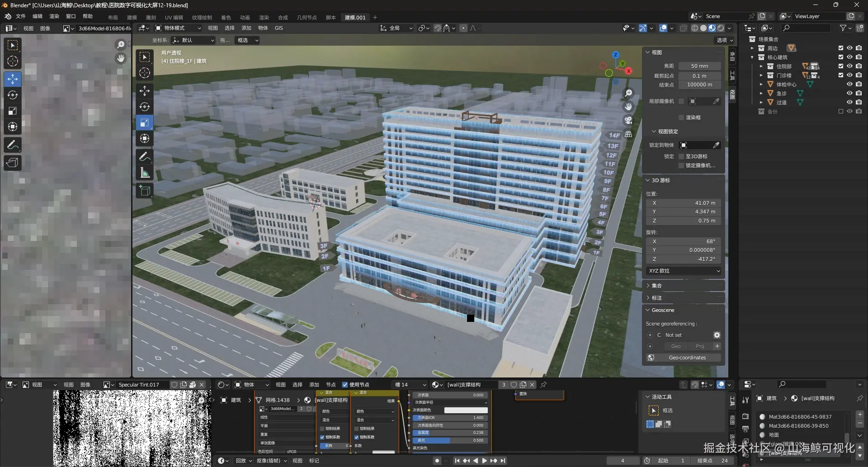Click the 3D cursor tool in viewport
868x467 pixels.
(145, 73)
